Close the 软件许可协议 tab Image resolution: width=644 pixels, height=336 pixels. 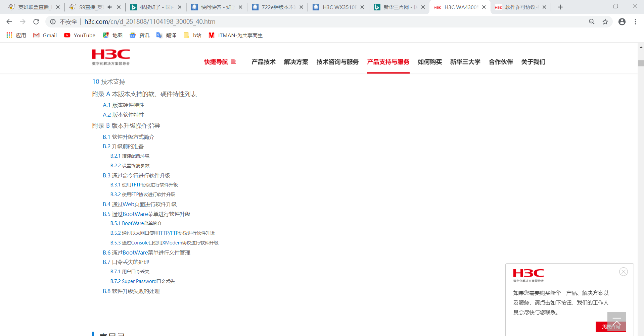pos(544,7)
